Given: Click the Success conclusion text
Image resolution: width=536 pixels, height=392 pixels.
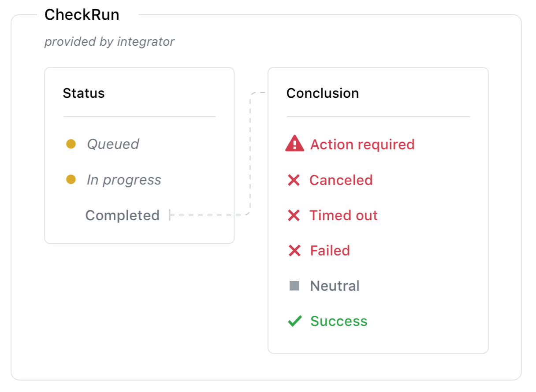Looking at the screenshot, I should click(339, 321).
